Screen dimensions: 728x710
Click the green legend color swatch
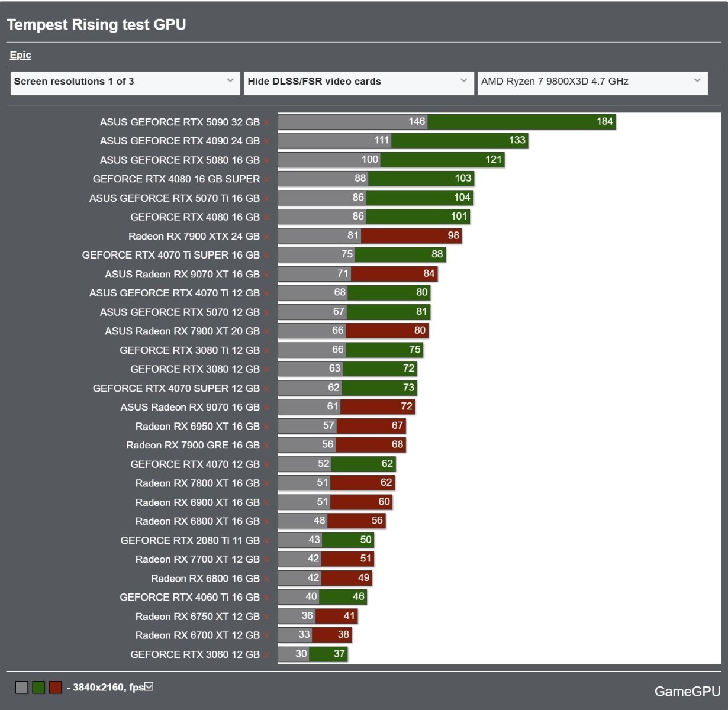pos(38,688)
